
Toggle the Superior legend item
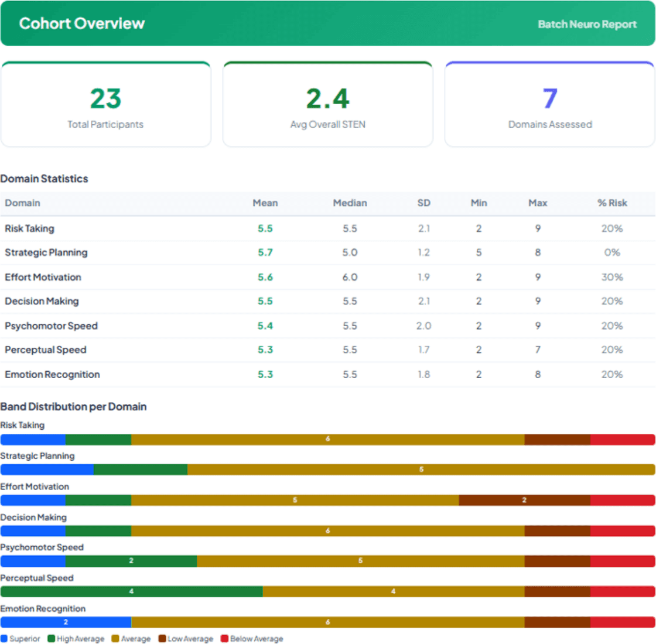point(20,639)
